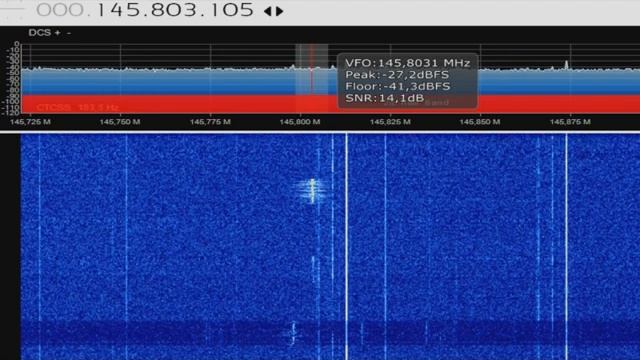Click the 145,850 M frequency axis label
Image resolution: width=640 pixels, height=360 pixels.
480,122
